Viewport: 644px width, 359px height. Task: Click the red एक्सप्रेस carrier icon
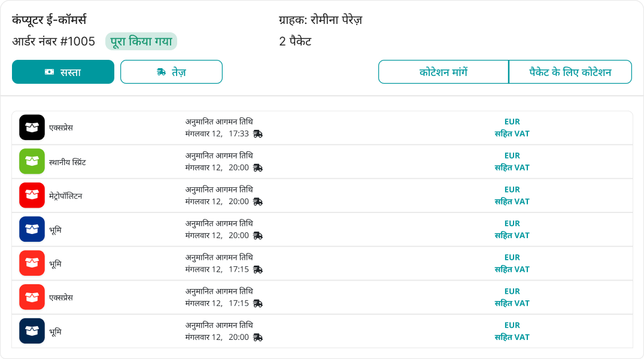click(x=32, y=297)
